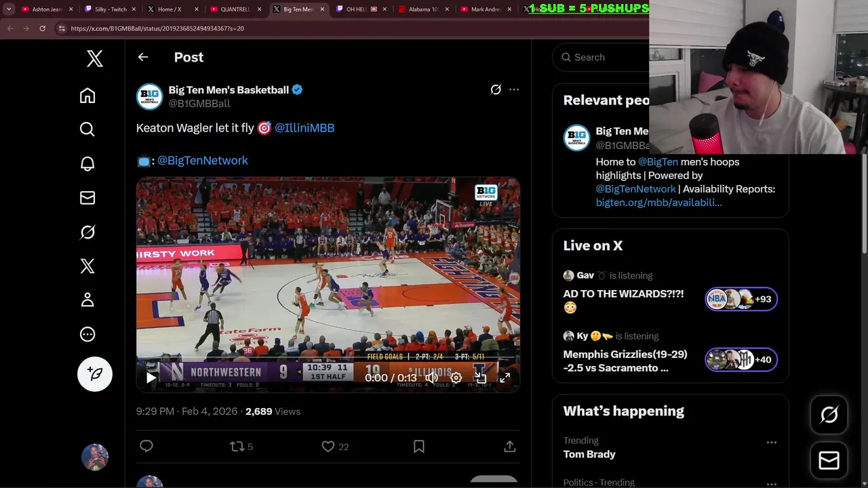The width and height of the screenshot is (868, 488).
Task: Open more options for Tom Brady trend
Action: click(772, 442)
